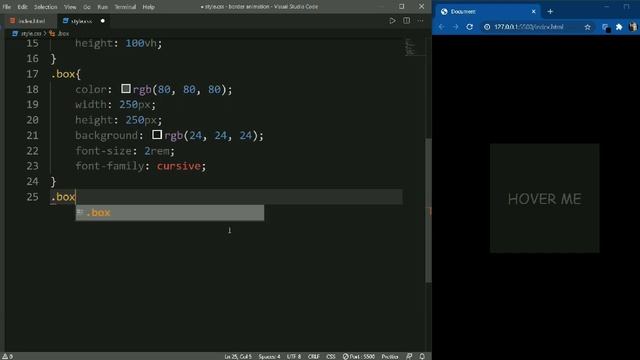
Task: Click the warnings indicator in status bar
Action: pos(7,356)
